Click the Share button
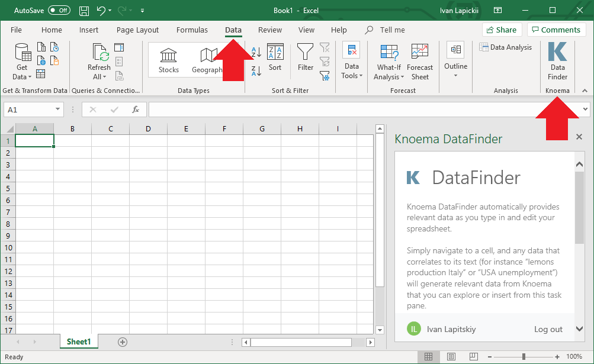Viewport: 594px width, 364px height. [x=502, y=30]
